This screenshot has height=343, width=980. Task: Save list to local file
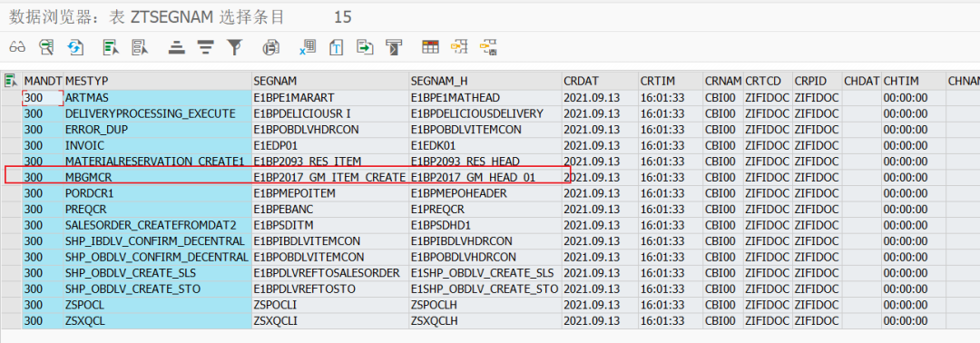point(365,47)
